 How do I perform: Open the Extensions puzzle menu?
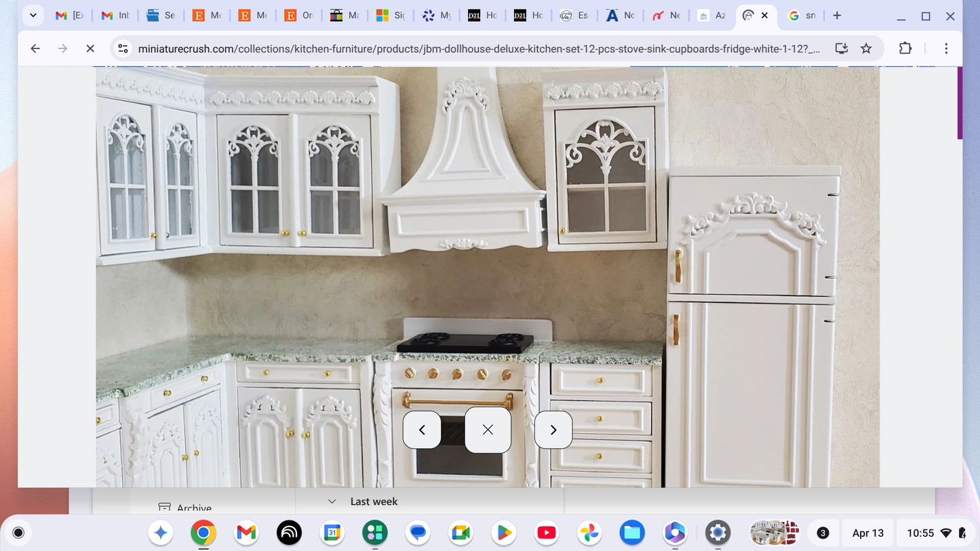[905, 48]
